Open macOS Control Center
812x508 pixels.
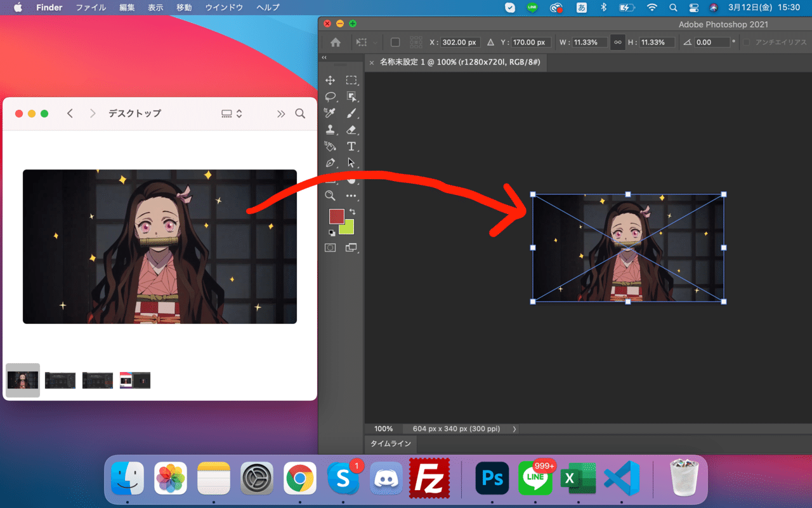tap(694, 8)
